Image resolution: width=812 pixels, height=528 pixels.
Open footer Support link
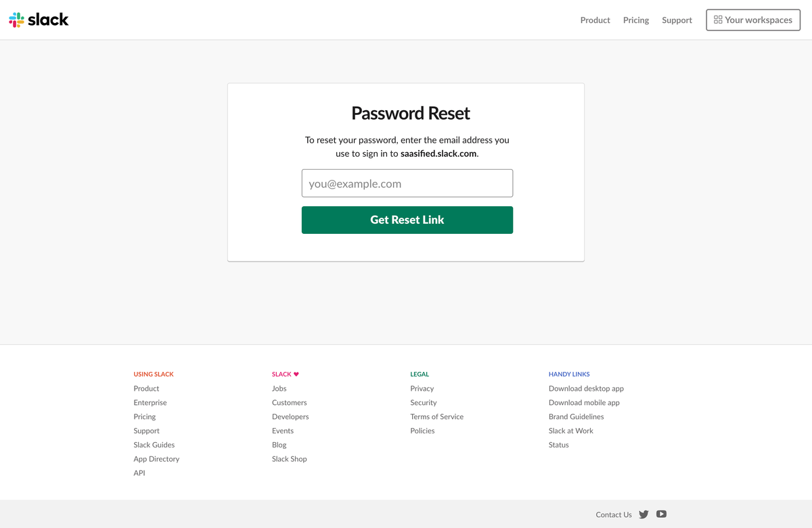click(147, 431)
